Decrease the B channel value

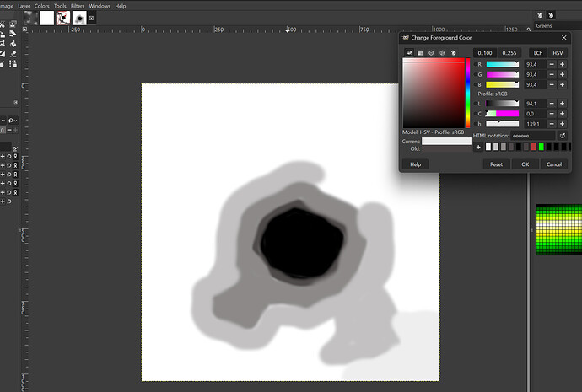click(x=552, y=85)
